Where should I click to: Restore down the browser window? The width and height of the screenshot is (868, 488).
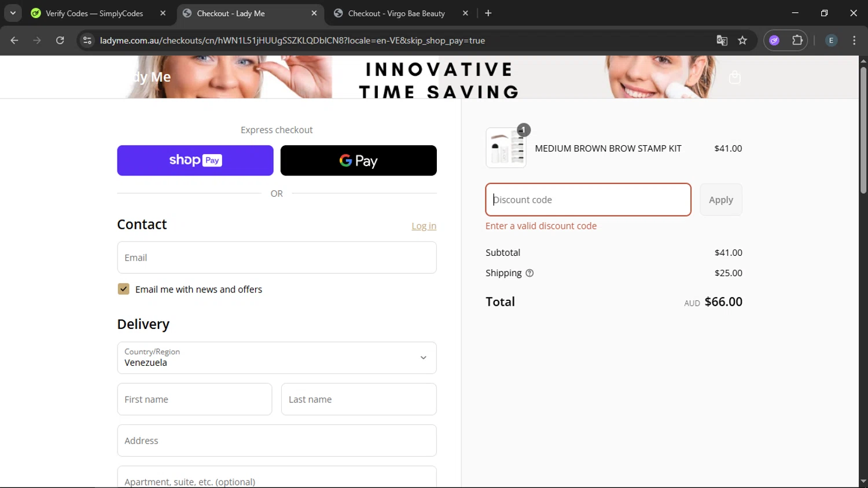tap(825, 13)
